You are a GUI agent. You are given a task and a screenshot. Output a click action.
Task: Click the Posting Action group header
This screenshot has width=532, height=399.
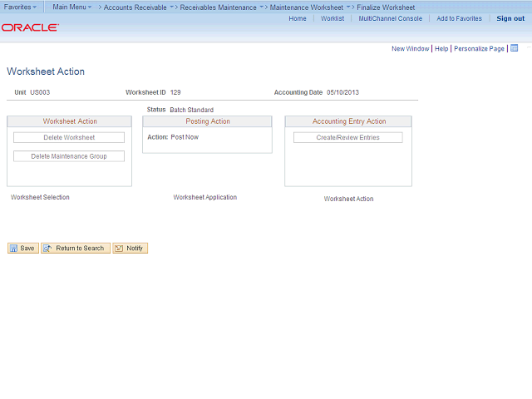[x=207, y=121]
